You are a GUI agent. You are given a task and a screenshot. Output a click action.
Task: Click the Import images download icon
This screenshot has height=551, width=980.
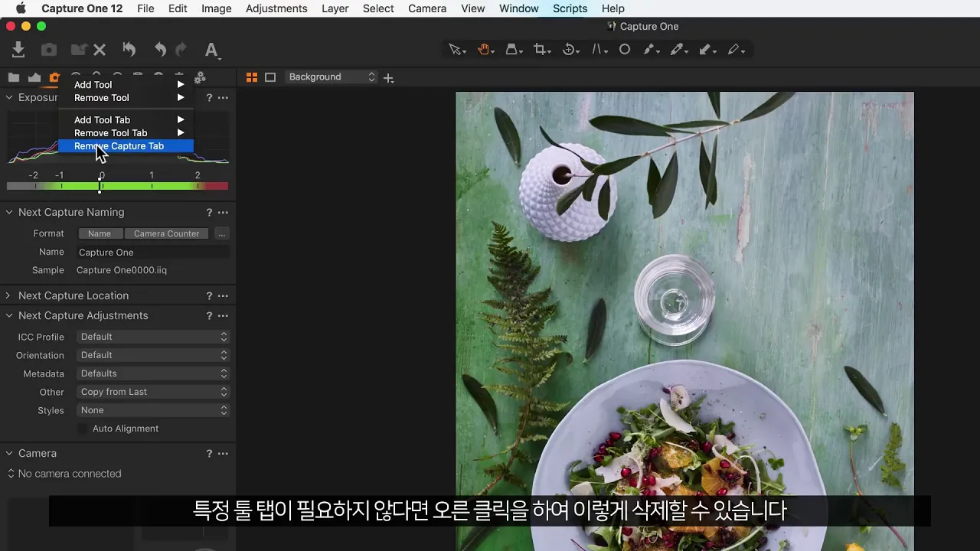tap(18, 50)
